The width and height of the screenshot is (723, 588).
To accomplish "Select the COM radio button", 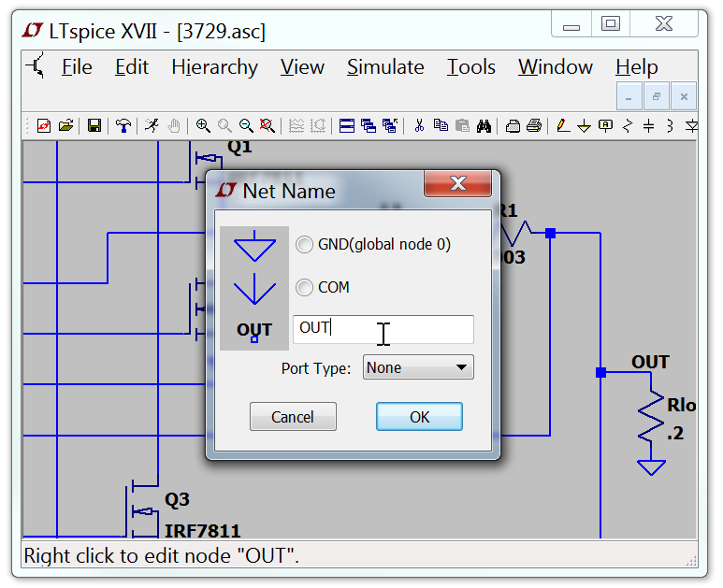I will pyautogui.click(x=304, y=288).
